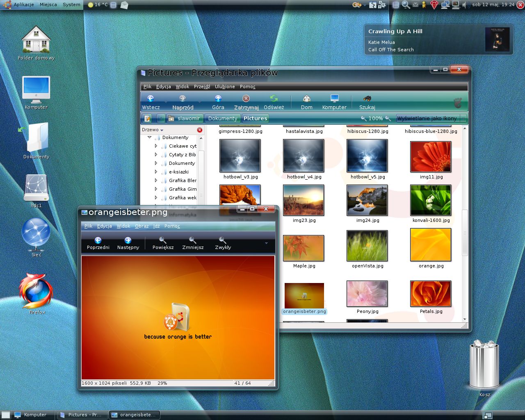
Task: Click the workspace switcher in bottom panel
Action: coord(488,415)
